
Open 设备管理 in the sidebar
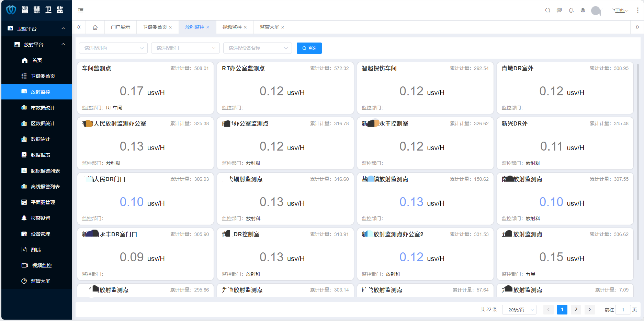(x=37, y=234)
